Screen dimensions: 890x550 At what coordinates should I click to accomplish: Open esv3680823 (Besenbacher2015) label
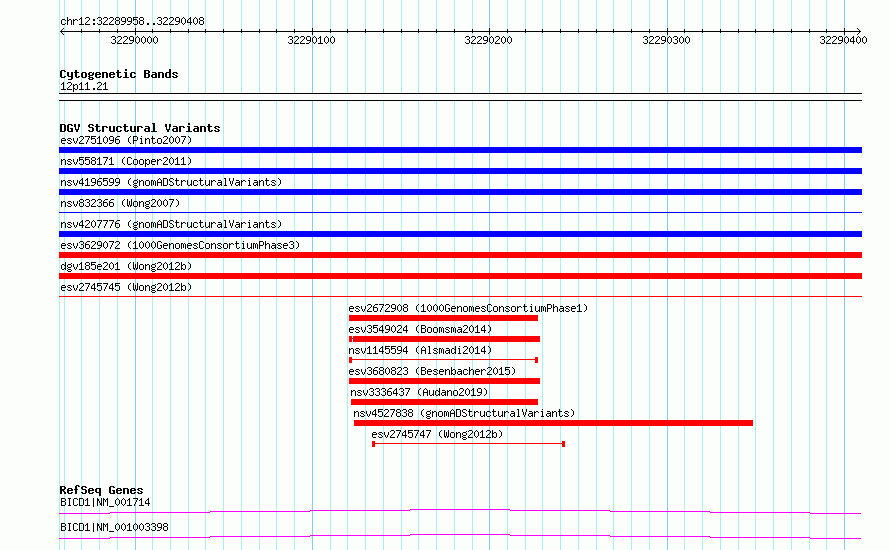[x=432, y=371]
